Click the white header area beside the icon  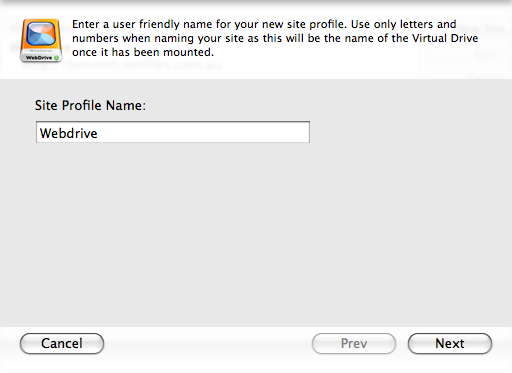(333, 68)
